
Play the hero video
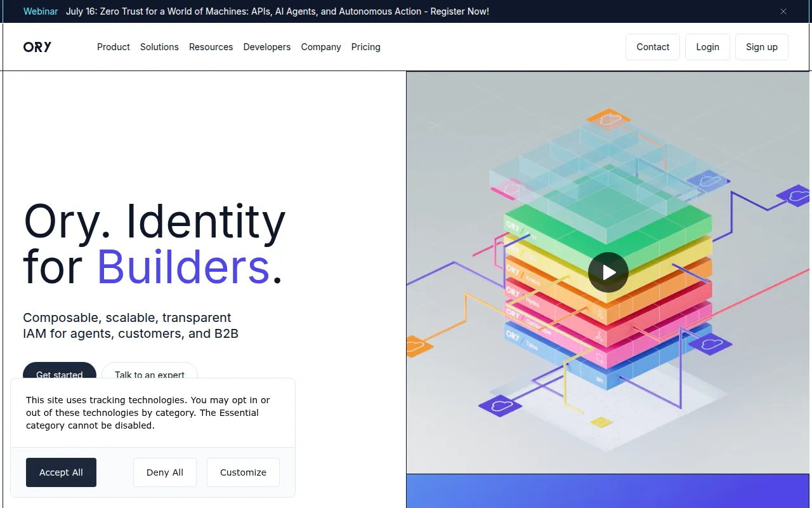608,272
